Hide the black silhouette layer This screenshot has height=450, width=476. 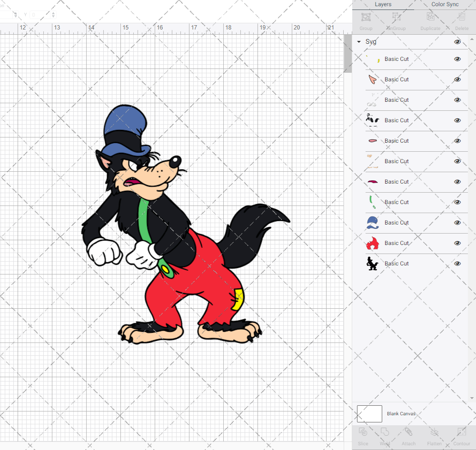457,264
